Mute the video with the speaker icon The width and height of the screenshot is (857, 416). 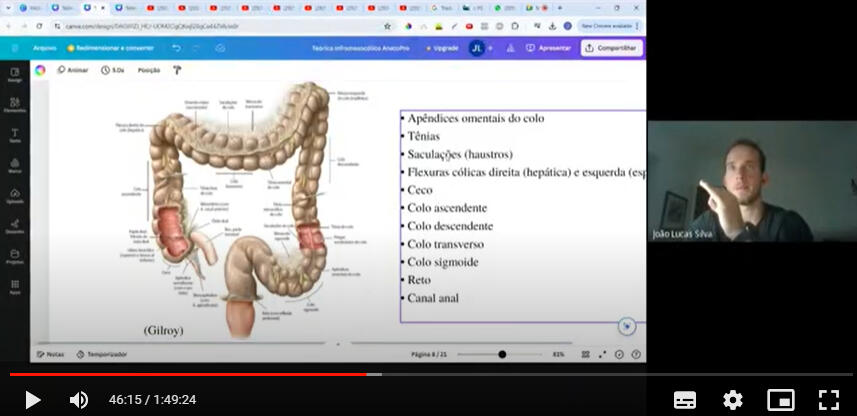click(x=79, y=400)
